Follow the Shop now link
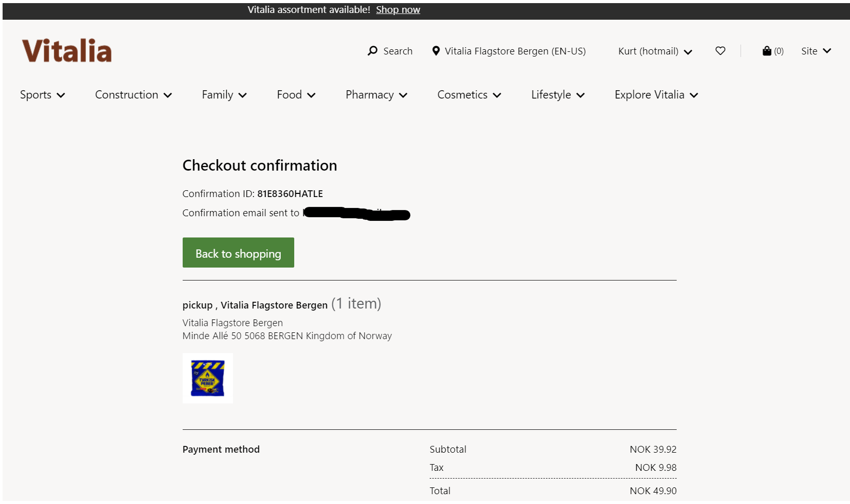The height and width of the screenshot is (504, 850). point(398,10)
